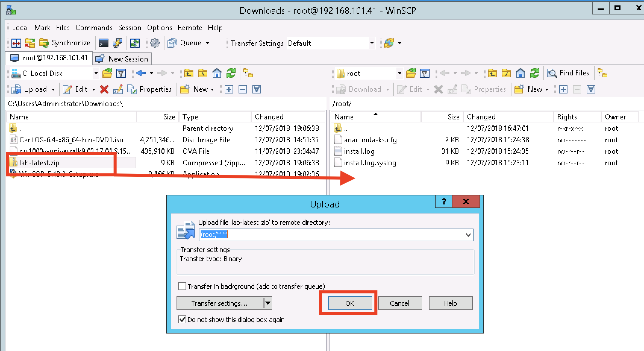Viewport: 644px width, 351px height.
Task: Click the remote plus select icon
Action: tap(563, 89)
